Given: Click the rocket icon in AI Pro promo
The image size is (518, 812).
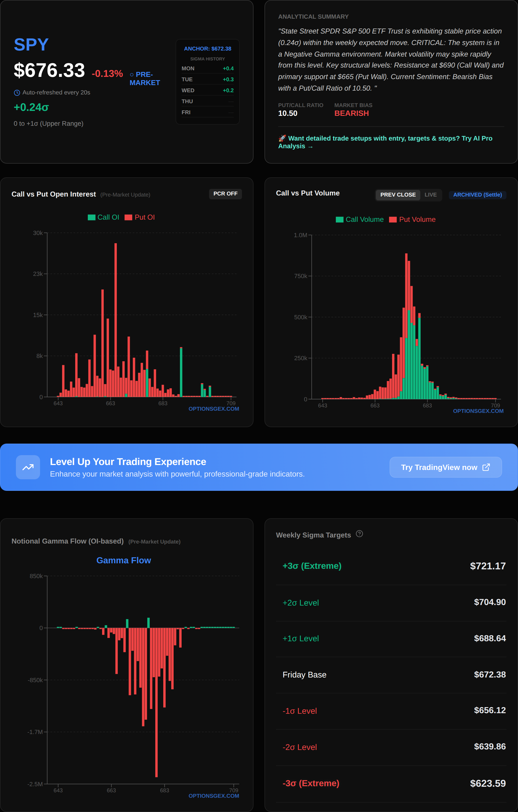Looking at the screenshot, I should coord(282,138).
